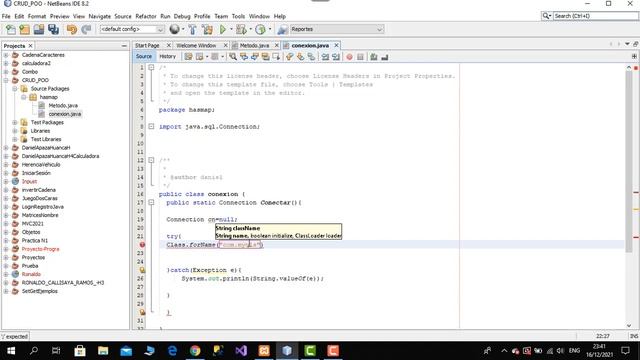
Task: Open the notification center icon
Action: point(625,351)
